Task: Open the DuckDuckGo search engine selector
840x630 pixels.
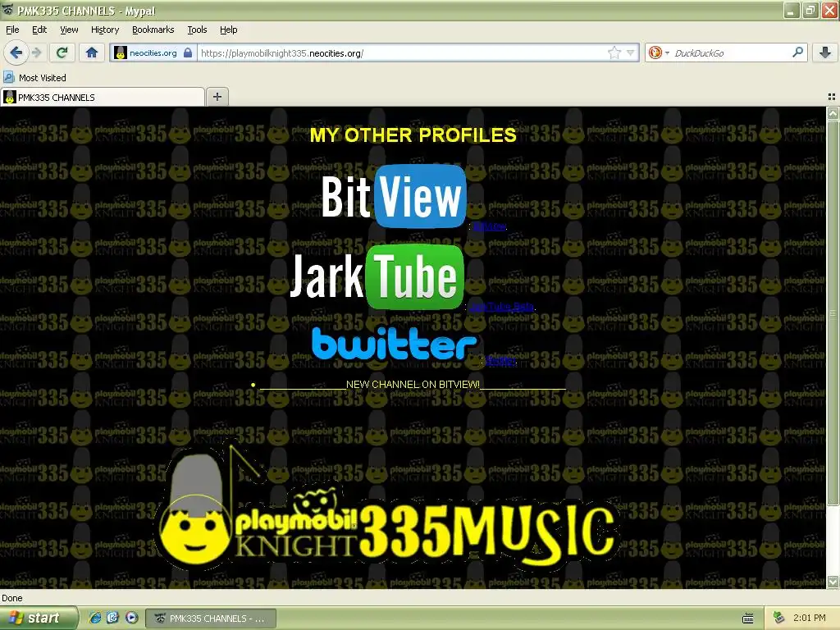Action: 659,52
